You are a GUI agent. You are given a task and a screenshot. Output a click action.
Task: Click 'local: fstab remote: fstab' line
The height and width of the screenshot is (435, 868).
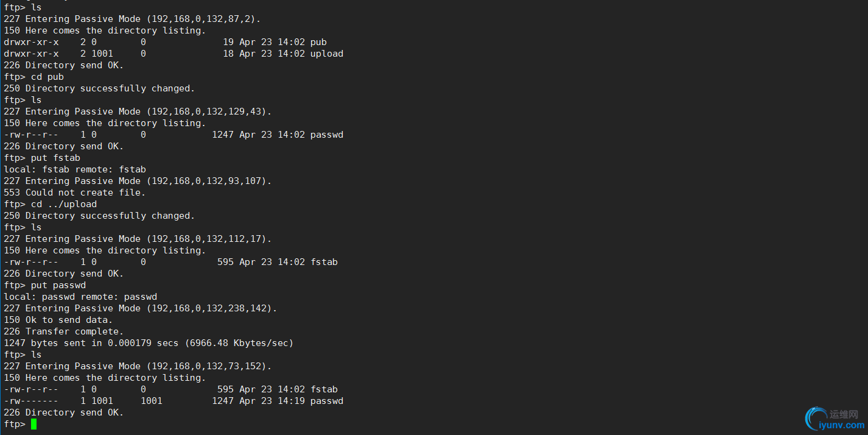(75, 169)
